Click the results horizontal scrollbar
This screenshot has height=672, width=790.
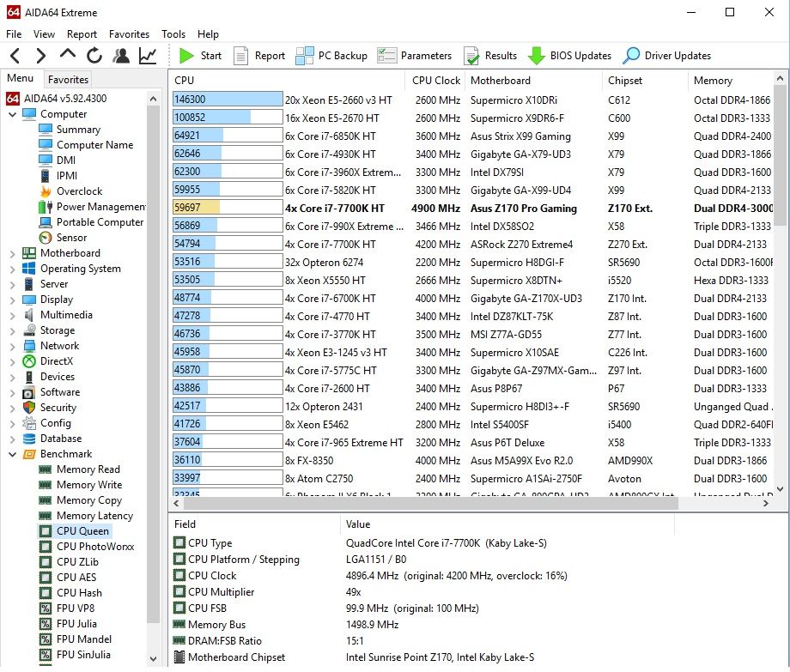[429, 503]
